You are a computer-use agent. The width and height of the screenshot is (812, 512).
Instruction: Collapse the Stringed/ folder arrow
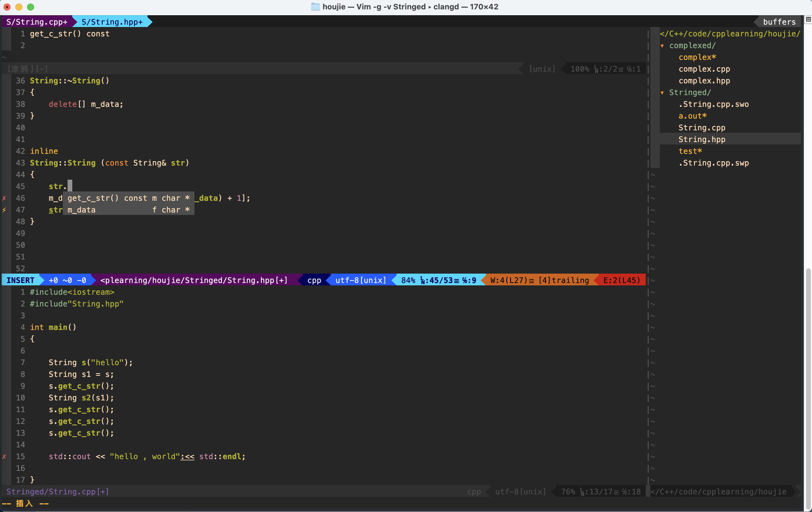click(662, 93)
